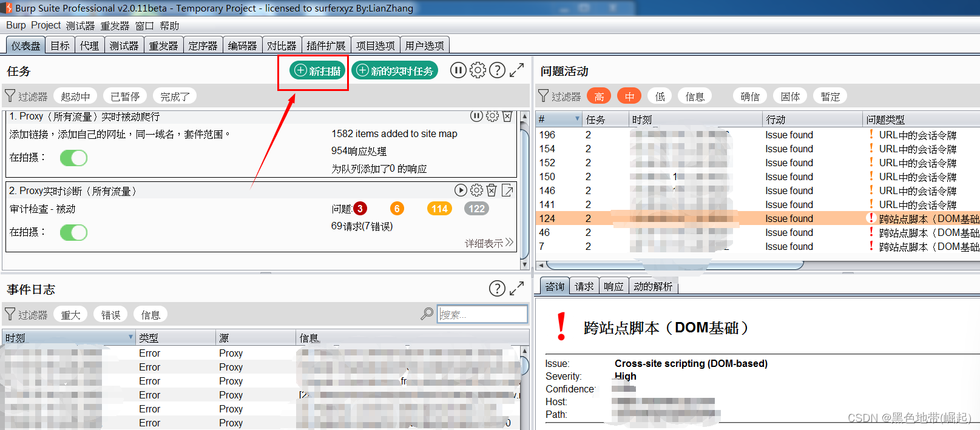Viewport: 980px width, 430px height.
Task: Select issue row 124 DOM-based XSS
Action: pyautogui.click(x=758, y=218)
